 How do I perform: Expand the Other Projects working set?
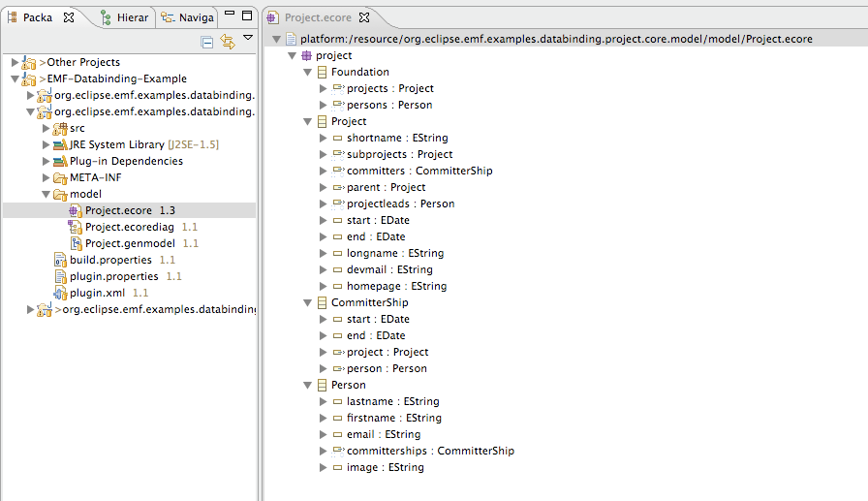click(x=15, y=62)
